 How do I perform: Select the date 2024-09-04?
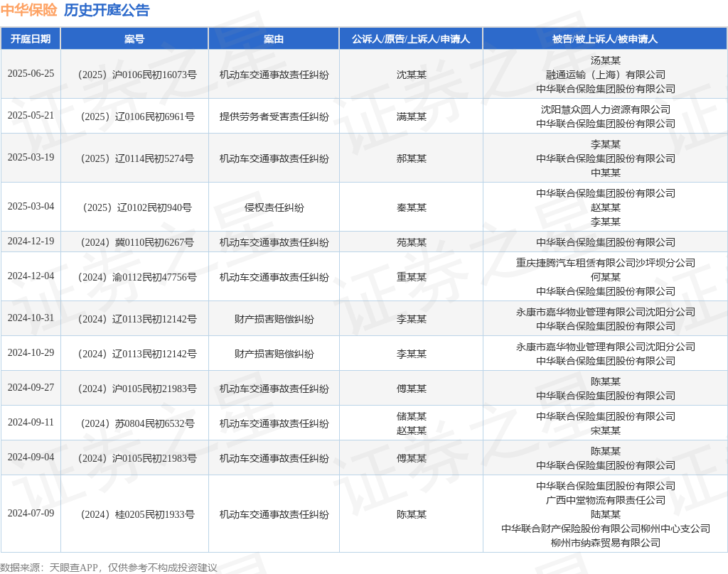[31, 457]
